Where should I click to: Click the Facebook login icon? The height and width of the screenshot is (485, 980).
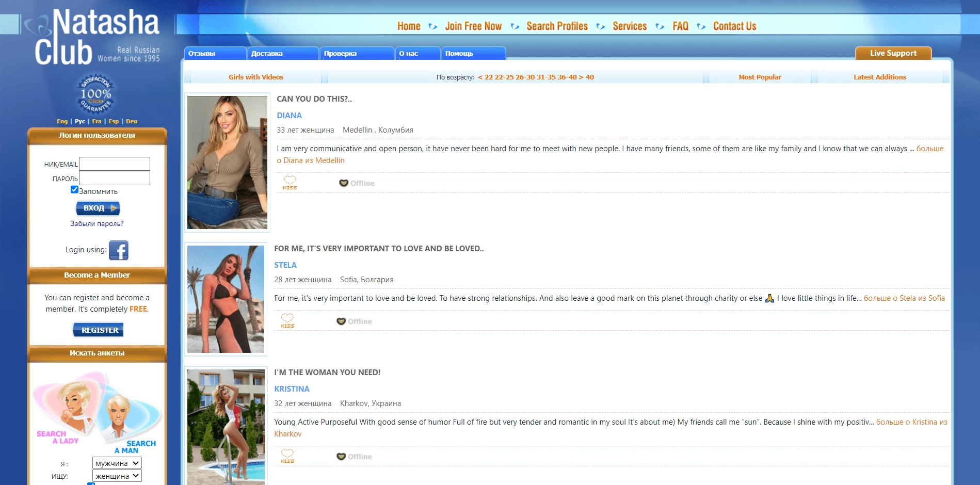118,250
